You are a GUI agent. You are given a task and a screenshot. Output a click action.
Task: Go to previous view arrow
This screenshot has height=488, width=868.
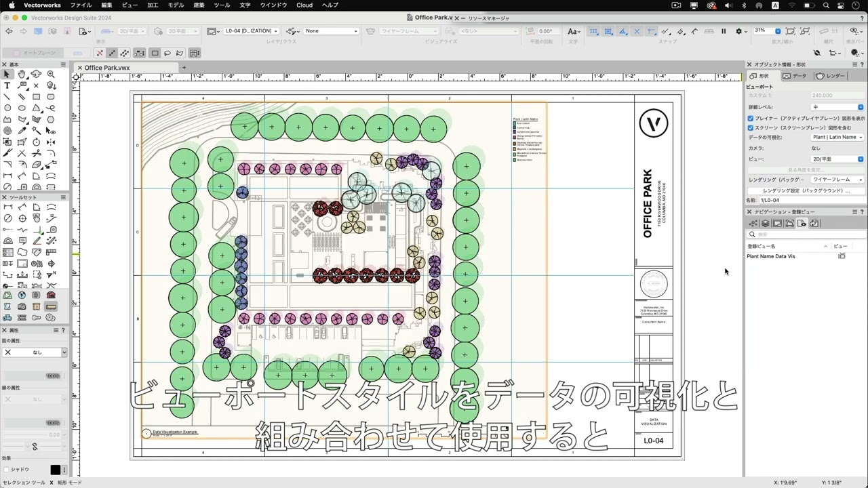(8, 31)
